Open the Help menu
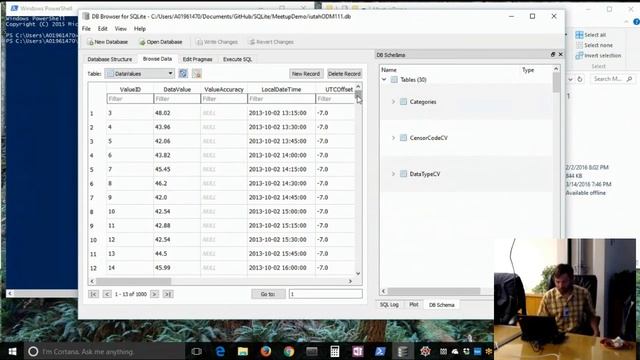This screenshot has height=360, width=640. coord(140,29)
